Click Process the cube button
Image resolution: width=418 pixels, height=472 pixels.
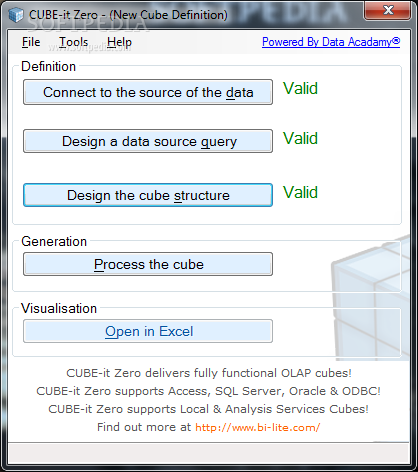(x=148, y=264)
